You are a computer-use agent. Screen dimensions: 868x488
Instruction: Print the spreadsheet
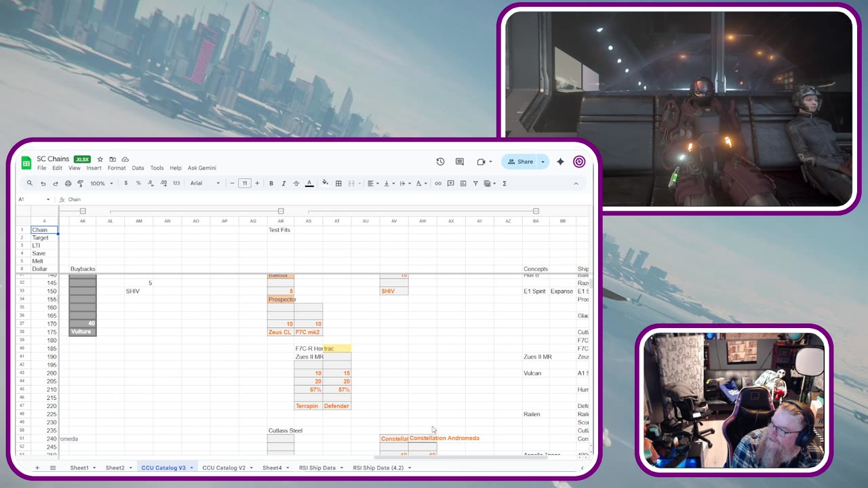(x=68, y=184)
